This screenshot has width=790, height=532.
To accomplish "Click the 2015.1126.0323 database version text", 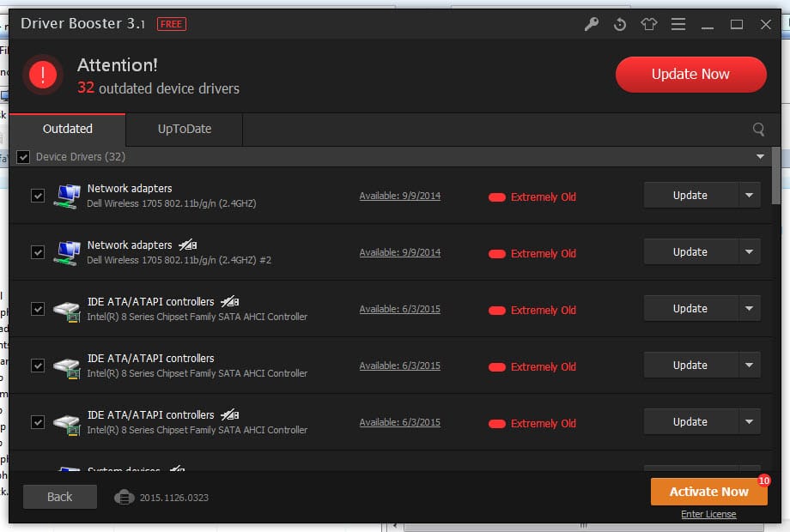I will (173, 498).
